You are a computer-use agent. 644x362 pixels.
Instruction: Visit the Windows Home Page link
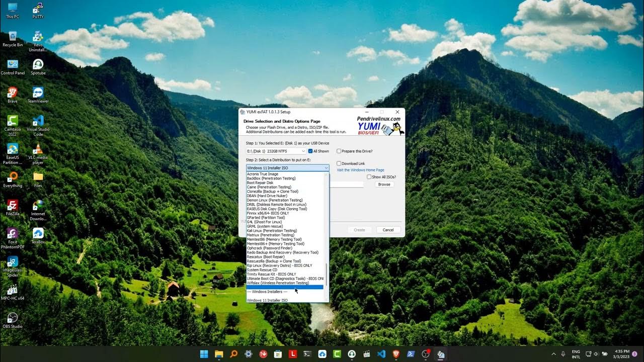tap(360, 170)
